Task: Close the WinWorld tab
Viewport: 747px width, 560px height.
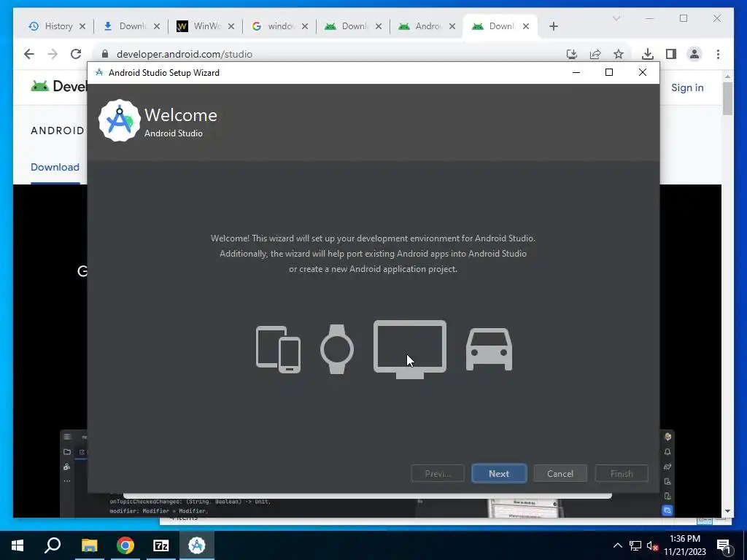Action: [x=231, y=26]
